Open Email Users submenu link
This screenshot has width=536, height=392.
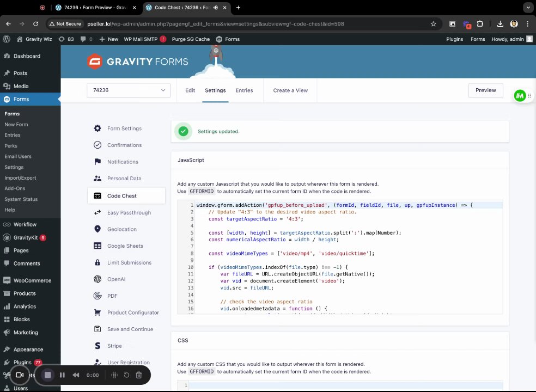click(x=18, y=156)
